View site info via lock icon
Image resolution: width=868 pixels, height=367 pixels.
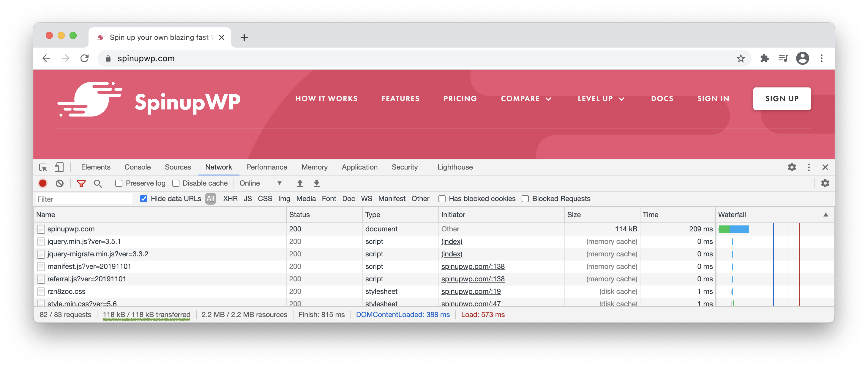point(108,59)
